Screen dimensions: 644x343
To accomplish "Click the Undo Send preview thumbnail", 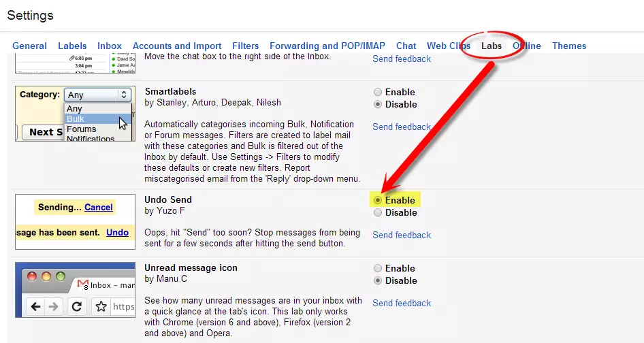I will point(75,222).
